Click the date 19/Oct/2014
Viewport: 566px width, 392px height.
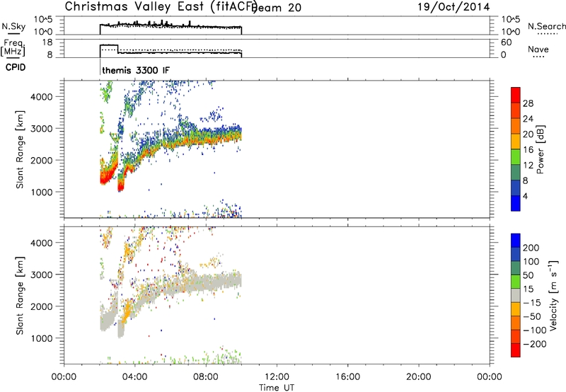(454, 7)
